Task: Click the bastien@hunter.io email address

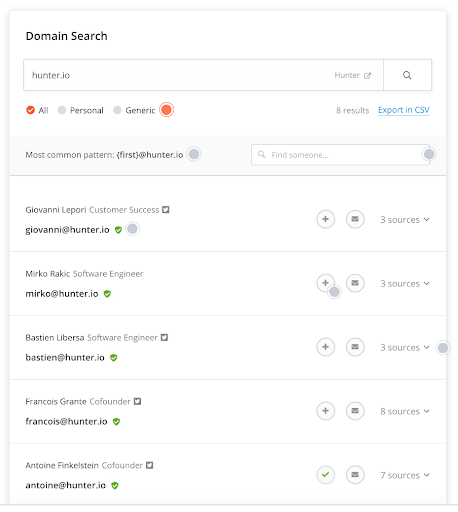Action: 65,358
